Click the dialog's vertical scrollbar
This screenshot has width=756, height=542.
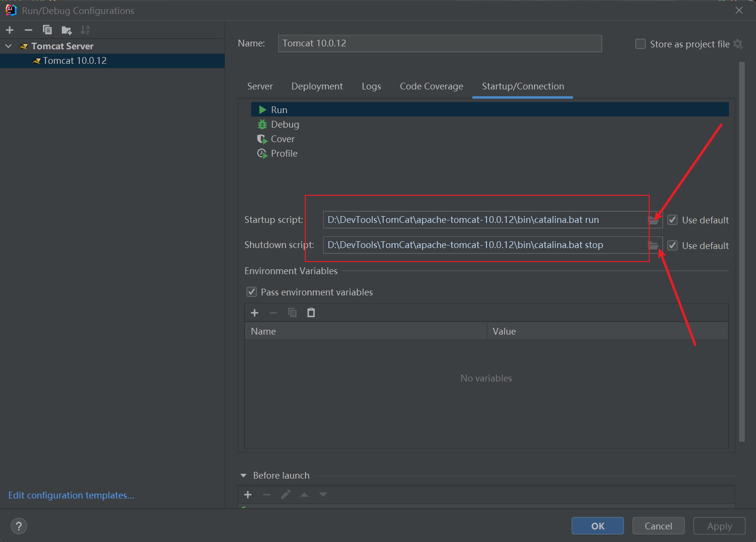click(x=742, y=251)
